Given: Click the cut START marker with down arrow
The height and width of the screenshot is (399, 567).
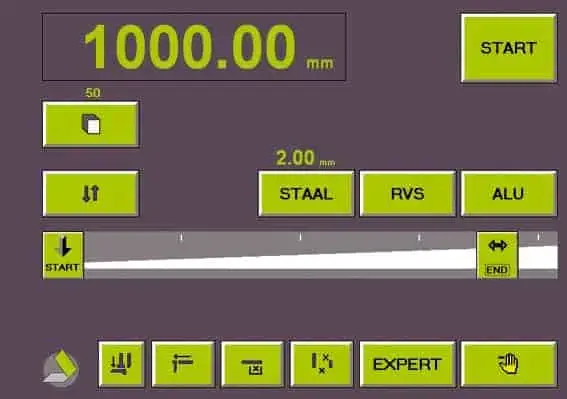Looking at the screenshot, I should point(63,255).
